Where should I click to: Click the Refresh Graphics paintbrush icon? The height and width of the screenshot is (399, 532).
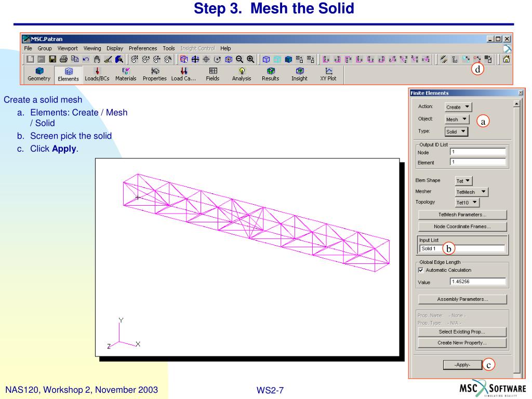point(119,59)
